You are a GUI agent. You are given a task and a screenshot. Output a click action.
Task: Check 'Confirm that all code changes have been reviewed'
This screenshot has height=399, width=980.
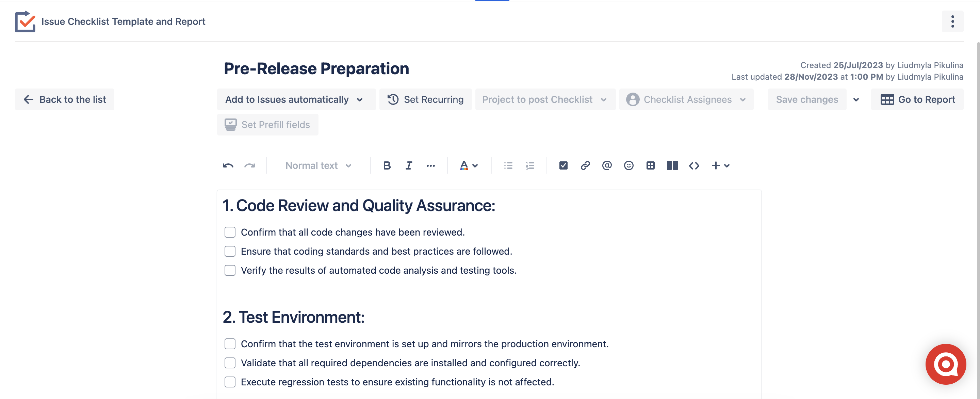[230, 232]
